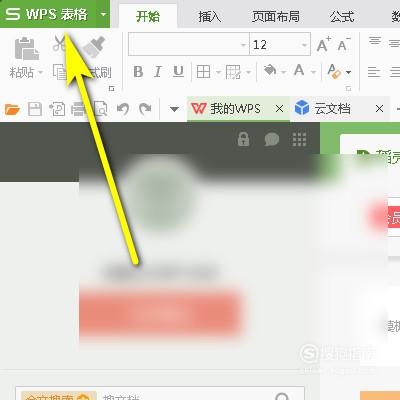Image resolution: width=400 pixels, height=400 pixels.
Task: Expand the clear formatting dropdown arrow
Action: [348, 72]
